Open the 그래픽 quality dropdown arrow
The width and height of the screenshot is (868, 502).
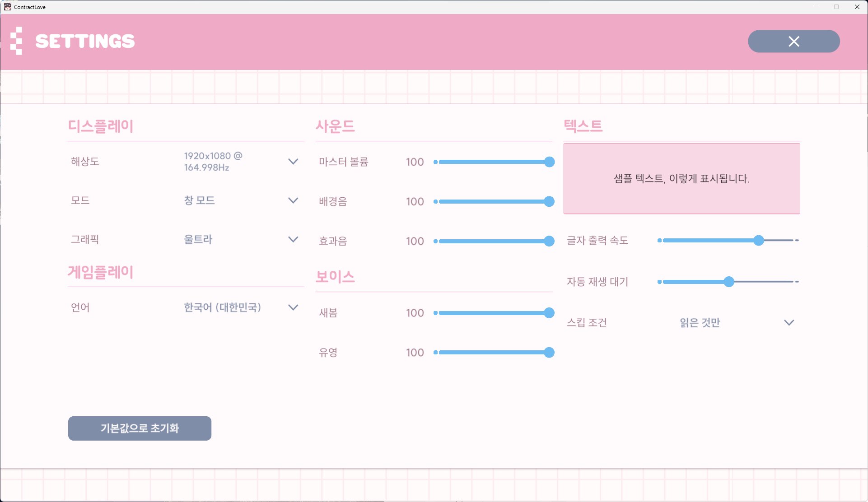293,239
